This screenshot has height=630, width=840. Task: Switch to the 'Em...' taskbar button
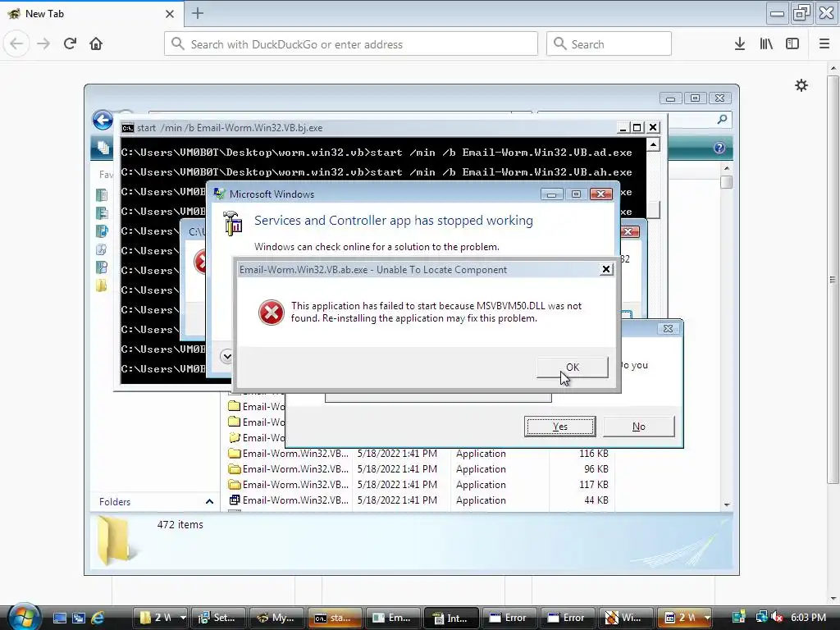[393, 618]
